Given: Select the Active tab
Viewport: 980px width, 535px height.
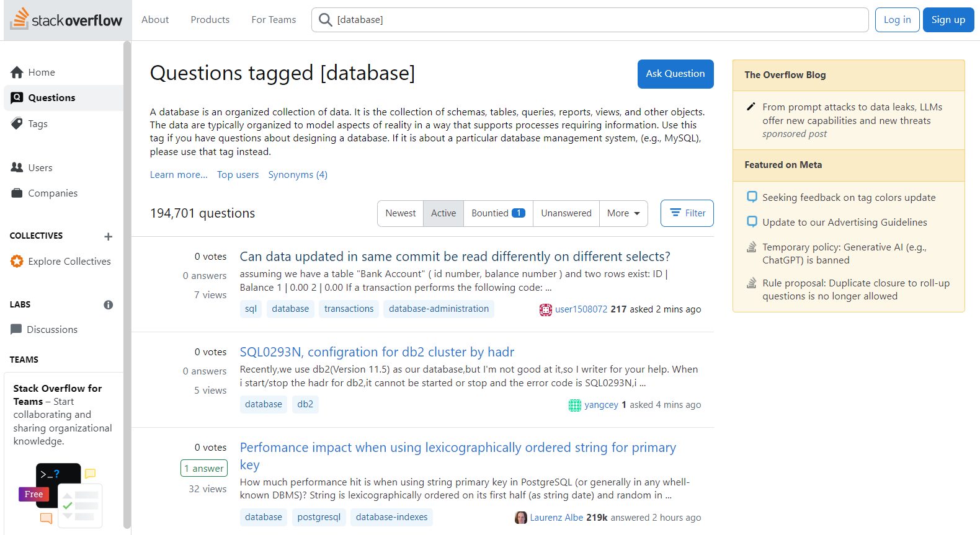Looking at the screenshot, I should (443, 213).
